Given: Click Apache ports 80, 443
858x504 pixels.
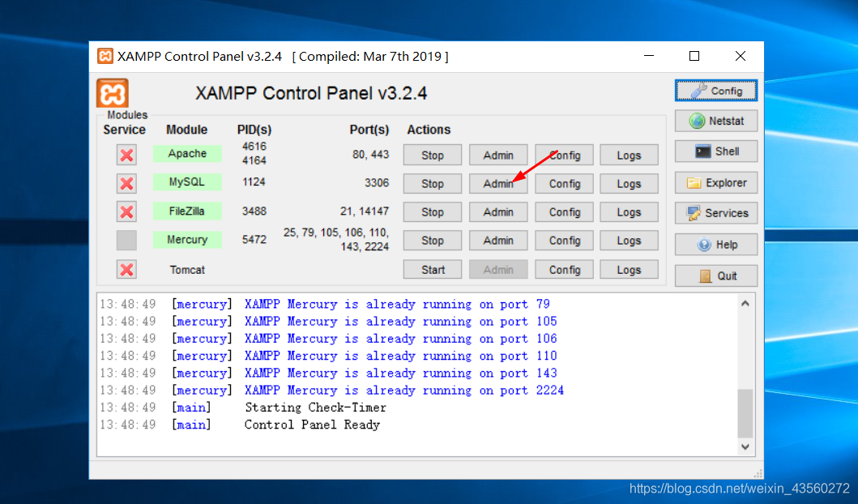Looking at the screenshot, I should 370,154.
